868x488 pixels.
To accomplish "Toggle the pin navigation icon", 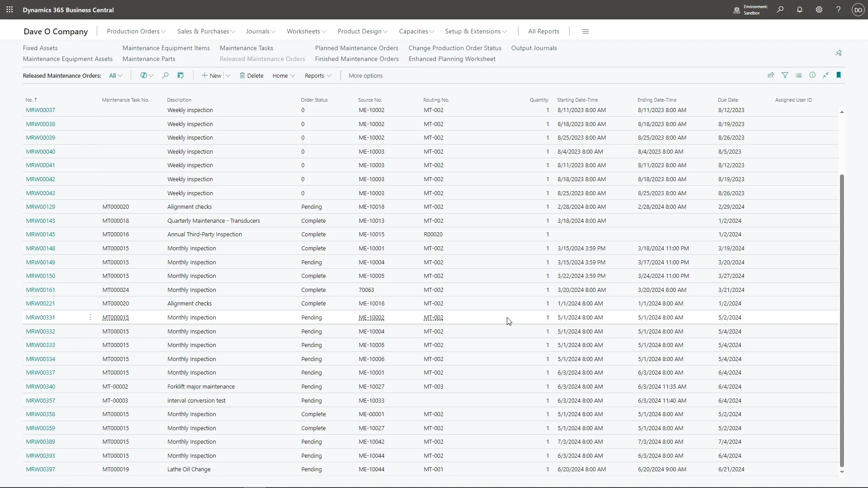I will click(x=839, y=53).
